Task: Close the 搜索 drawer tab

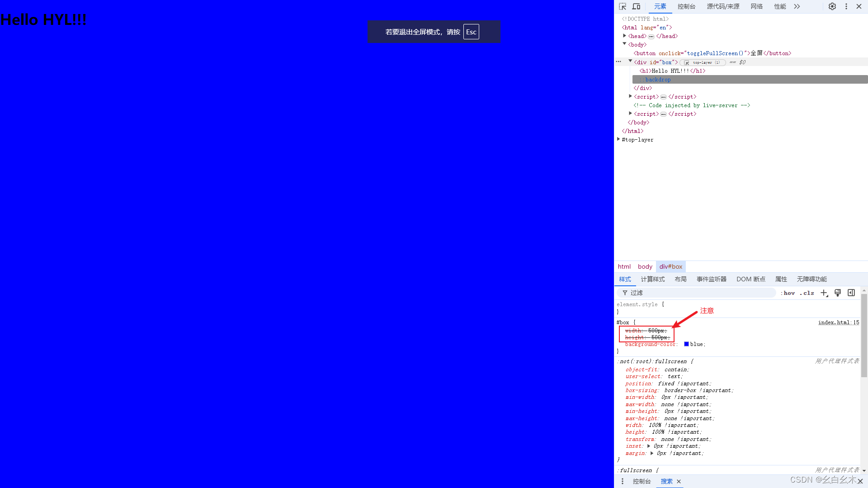Action: [679, 482]
